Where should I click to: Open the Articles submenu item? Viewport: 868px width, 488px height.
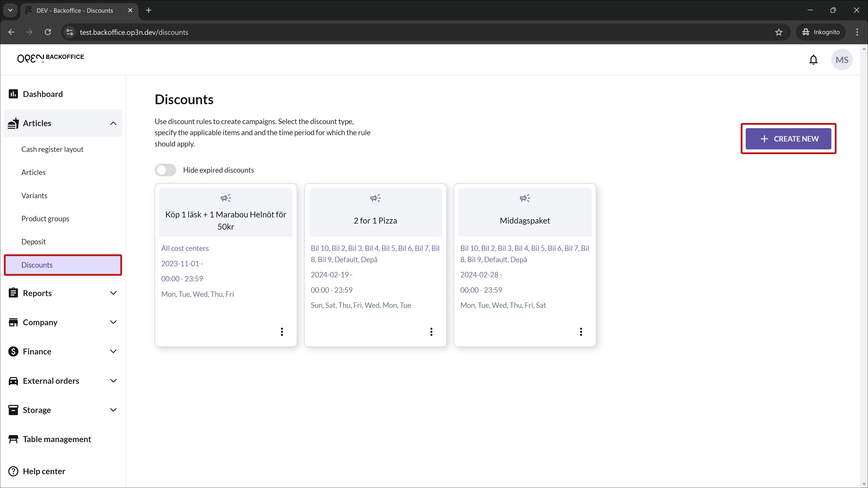[33, 172]
